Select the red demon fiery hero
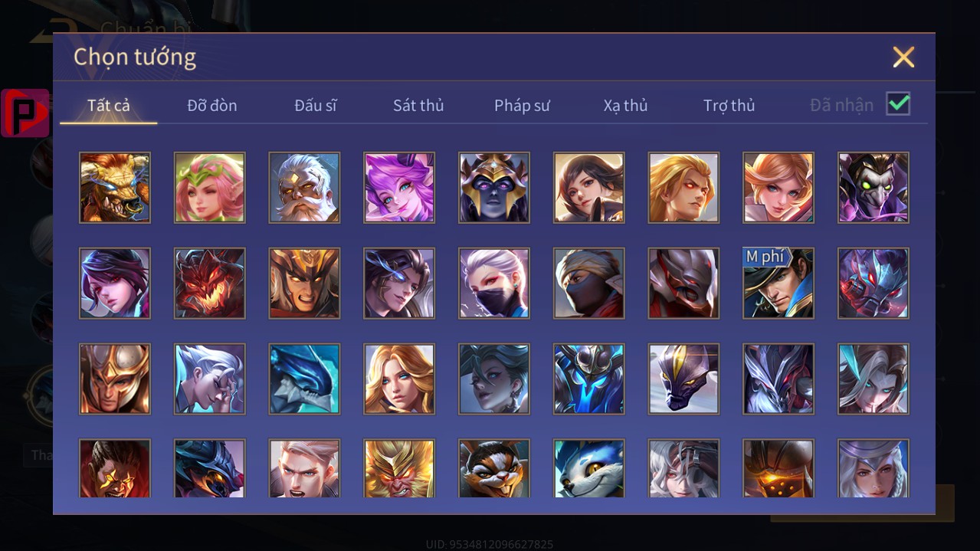Viewport: 980px width, 551px height. click(210, 284)
